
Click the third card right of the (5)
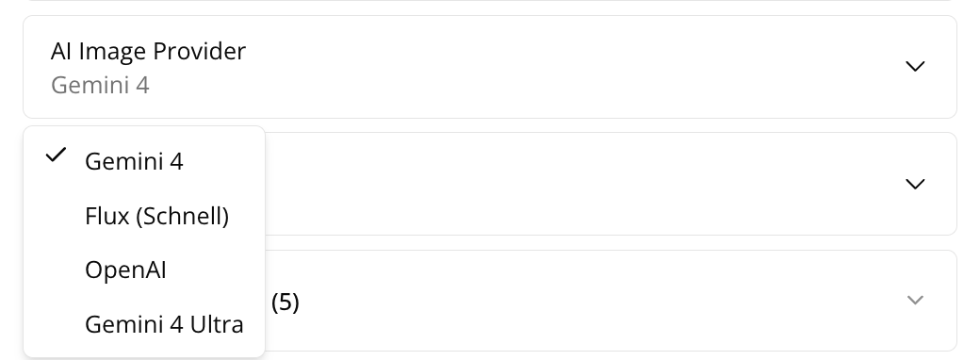coord(594,301)
